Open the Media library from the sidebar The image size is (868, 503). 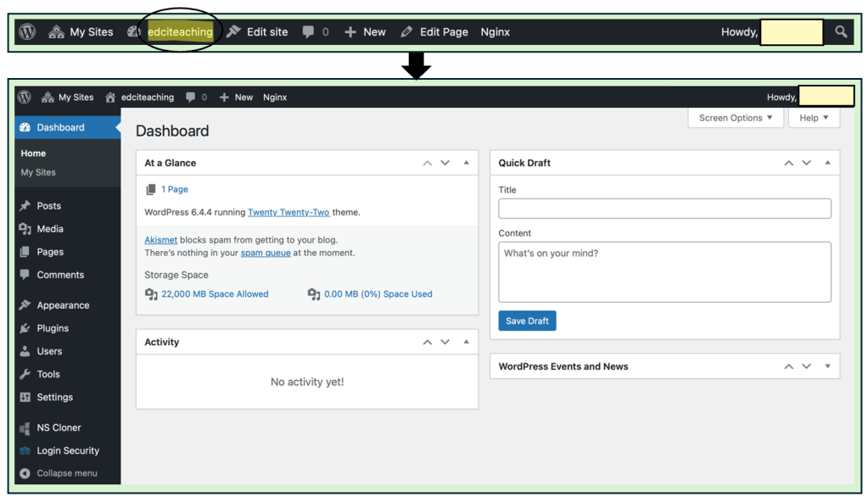pyautogui.click(x=49, y=229)
